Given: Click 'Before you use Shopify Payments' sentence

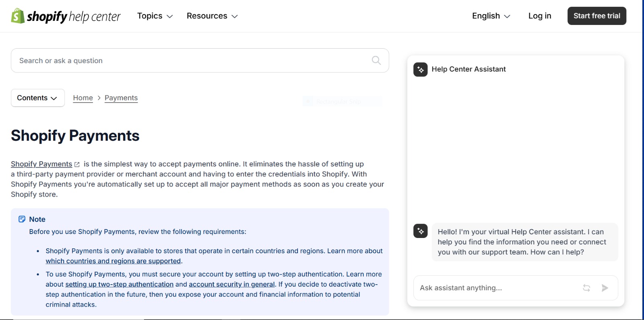Looking at the screenshot, I should [138, 232].
